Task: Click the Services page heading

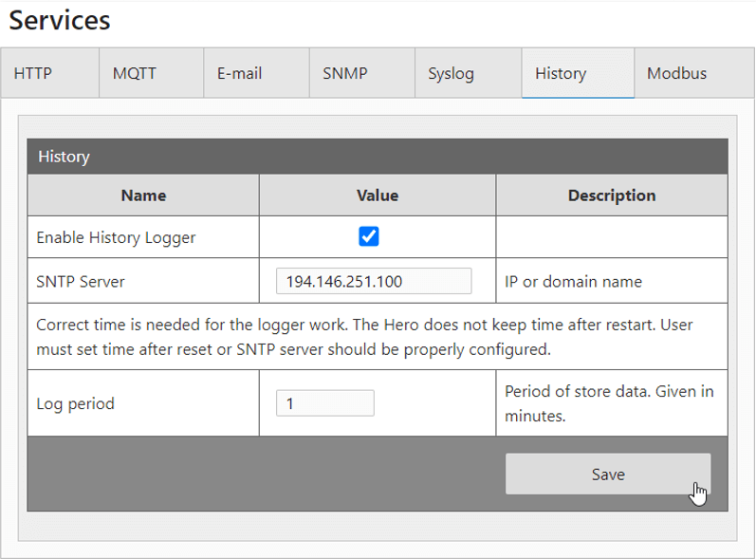Action: pyautogui.click(x=60, y=20)
